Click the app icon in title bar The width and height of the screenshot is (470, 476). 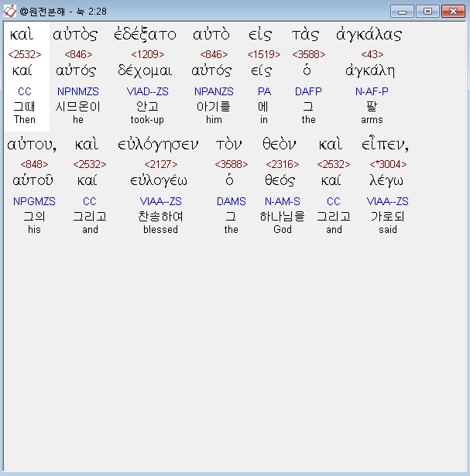click(10, 12)
